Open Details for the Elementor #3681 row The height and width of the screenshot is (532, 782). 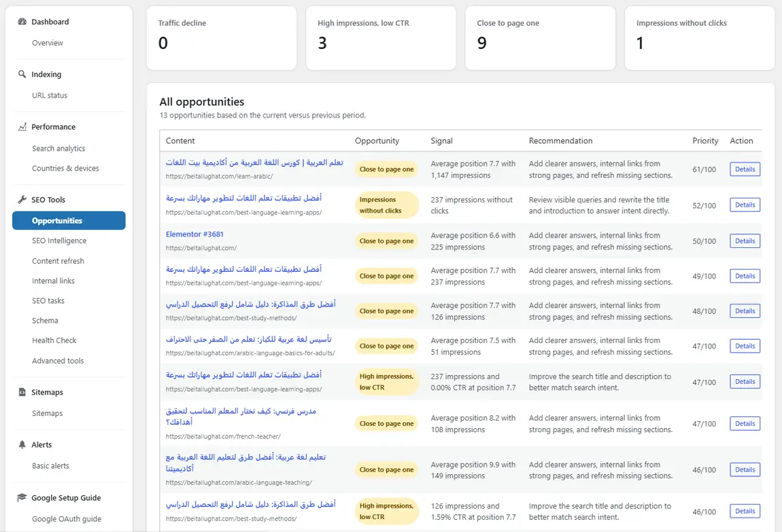(x=745, y=241)
